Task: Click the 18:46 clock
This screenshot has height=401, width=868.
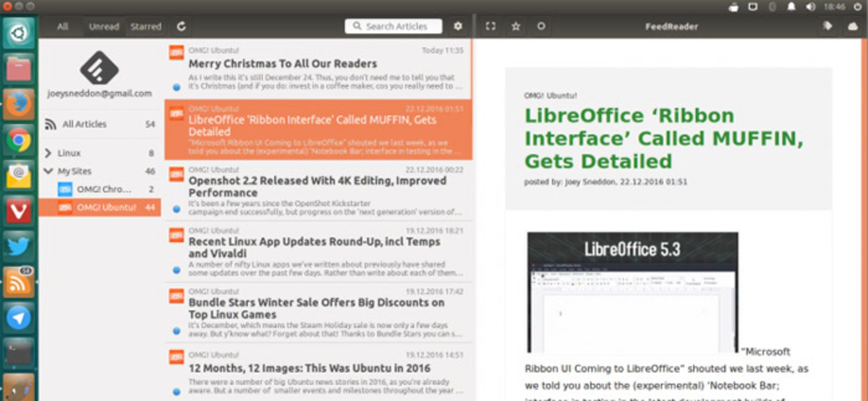Action: (834, 7)
